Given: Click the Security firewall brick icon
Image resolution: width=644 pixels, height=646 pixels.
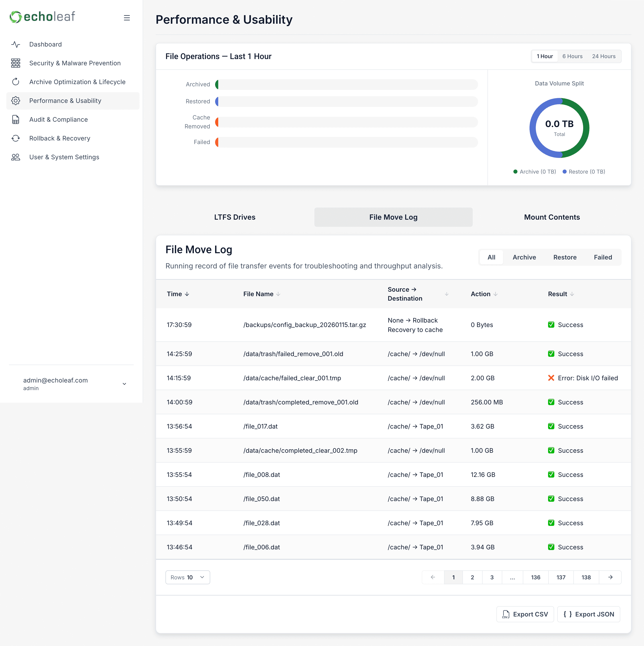Looking at the screenshot, I should [x=16, y=63].
